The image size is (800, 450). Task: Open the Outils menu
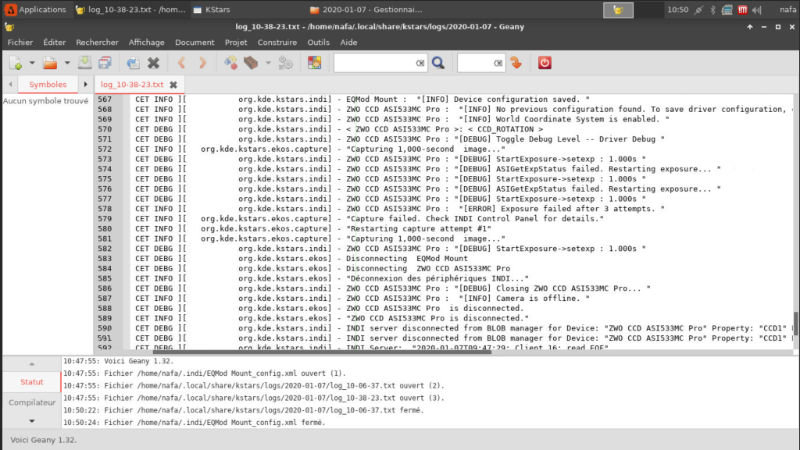pyautogui.click(x=318, y=42)
